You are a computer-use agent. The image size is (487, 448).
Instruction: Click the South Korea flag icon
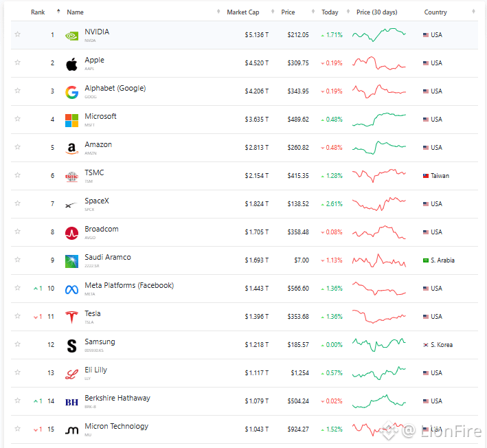[426, 345]
